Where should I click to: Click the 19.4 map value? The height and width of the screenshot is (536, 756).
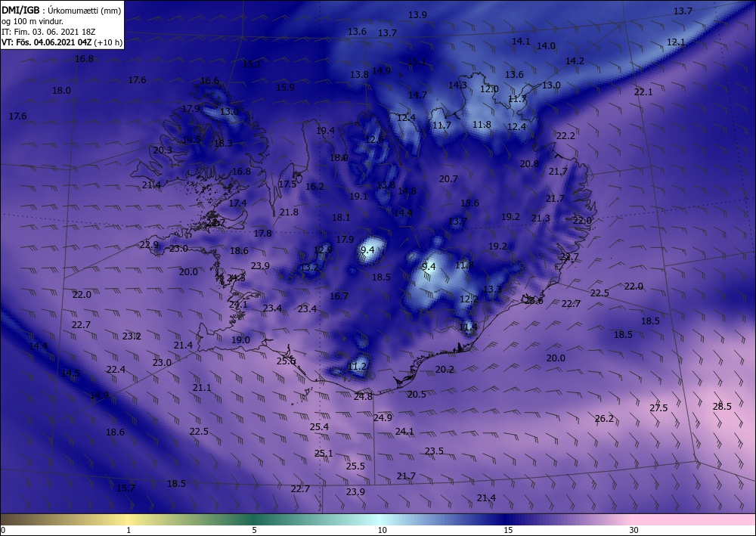pyautogui.click(x=325, y=131)
